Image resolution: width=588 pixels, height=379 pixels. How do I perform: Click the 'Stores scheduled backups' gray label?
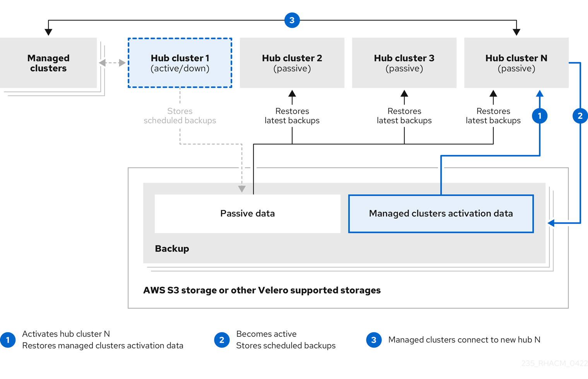pos(180,116)
